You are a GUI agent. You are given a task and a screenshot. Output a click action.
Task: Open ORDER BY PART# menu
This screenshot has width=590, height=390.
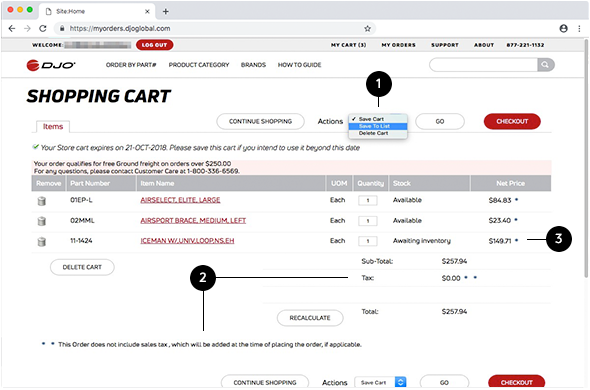coord(131,65)
